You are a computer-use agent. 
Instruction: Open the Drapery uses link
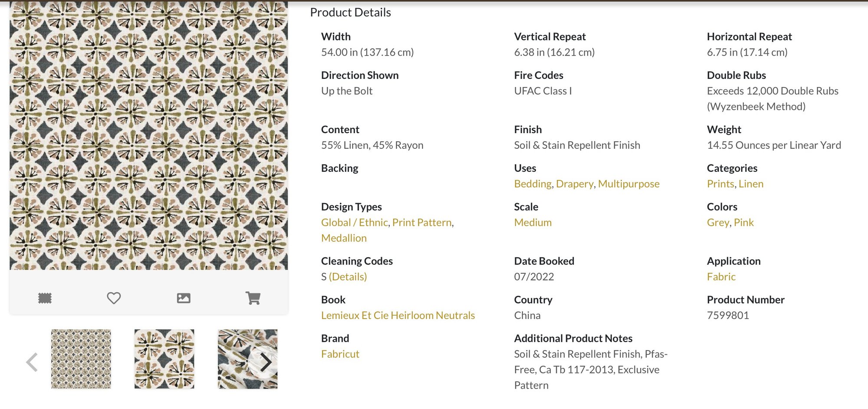(574, 184)
